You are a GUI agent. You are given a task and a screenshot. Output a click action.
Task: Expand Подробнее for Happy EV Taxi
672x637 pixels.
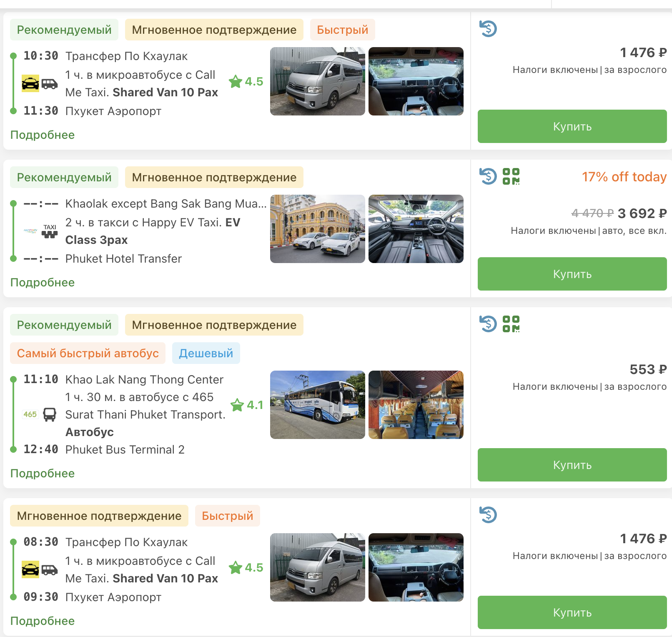43,283
